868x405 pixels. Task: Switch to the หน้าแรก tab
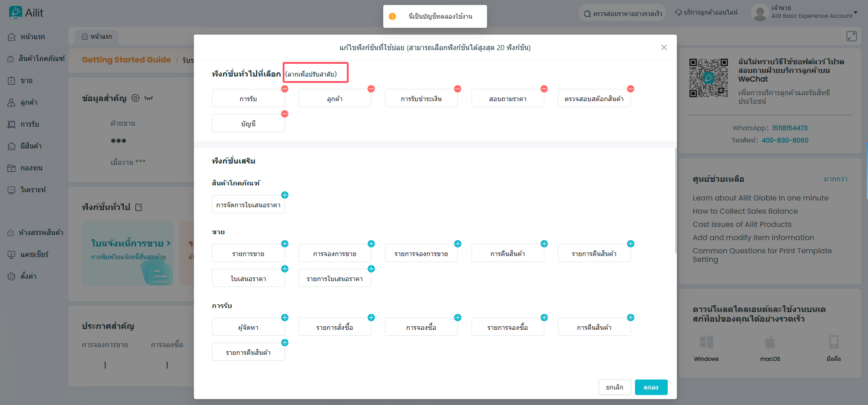point(96,36)
